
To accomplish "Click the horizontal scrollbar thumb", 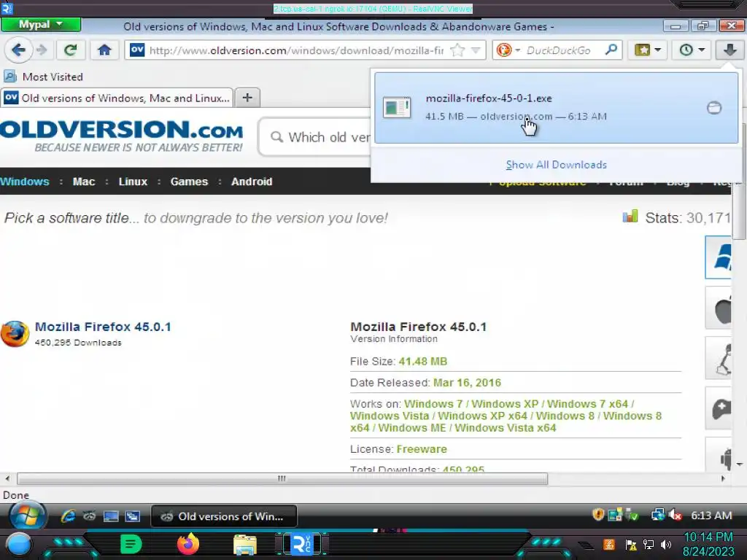I will (x=282, y=478).
